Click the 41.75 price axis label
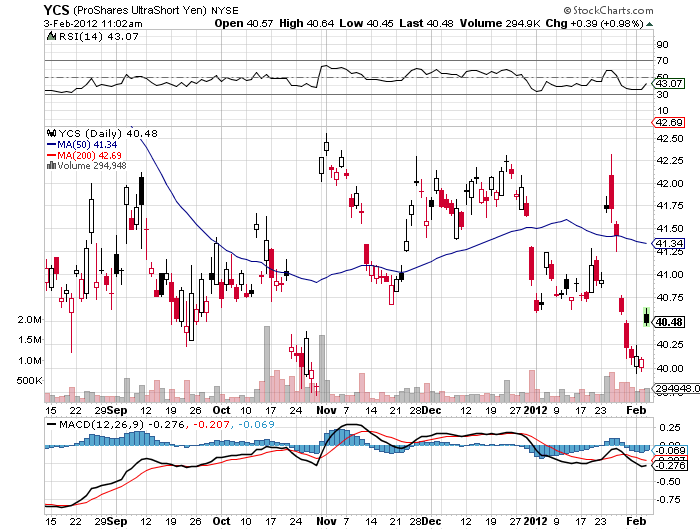 point(670,206)
